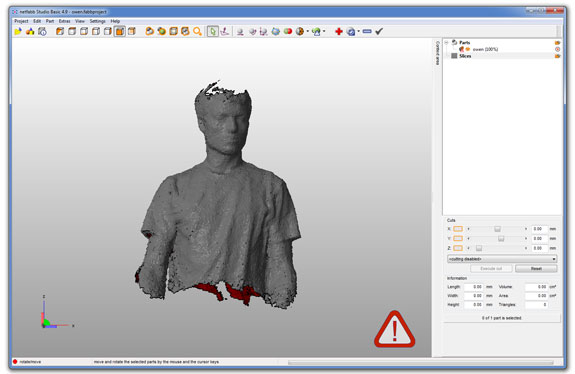Click the blue round icon after red cross
This screenshot has width=575, height=374.
pyautogui.click(x=351, y=32)
